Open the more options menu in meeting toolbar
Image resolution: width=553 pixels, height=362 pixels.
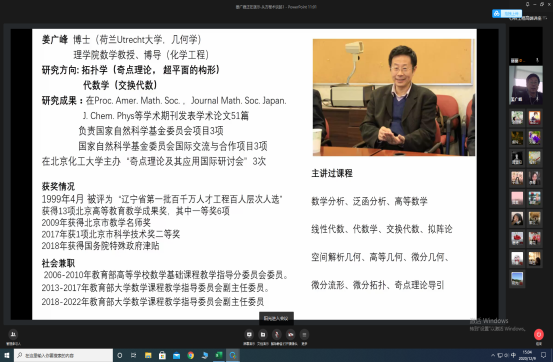click(304, 334)
